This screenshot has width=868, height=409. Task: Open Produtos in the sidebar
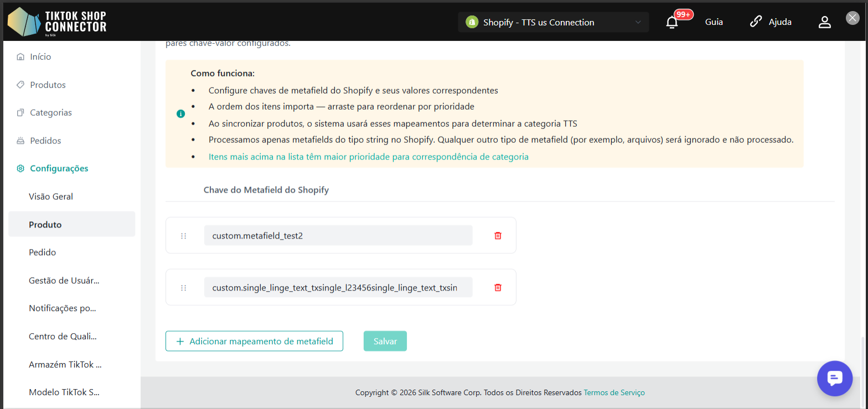click(48, 85)
